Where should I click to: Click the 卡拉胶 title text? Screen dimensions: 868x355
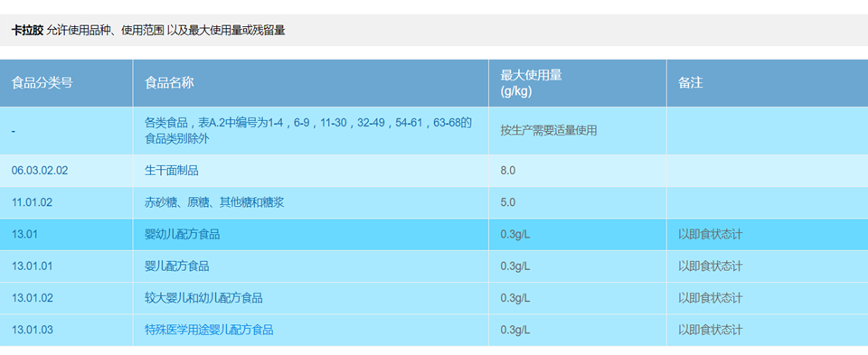point(27,31)
